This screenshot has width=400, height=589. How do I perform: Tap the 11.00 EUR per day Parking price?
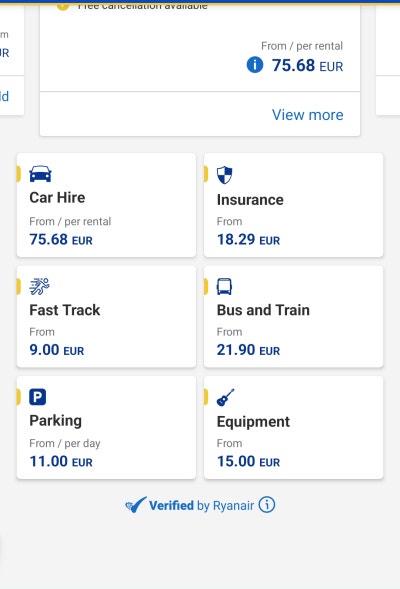click(x=61, y=461)
